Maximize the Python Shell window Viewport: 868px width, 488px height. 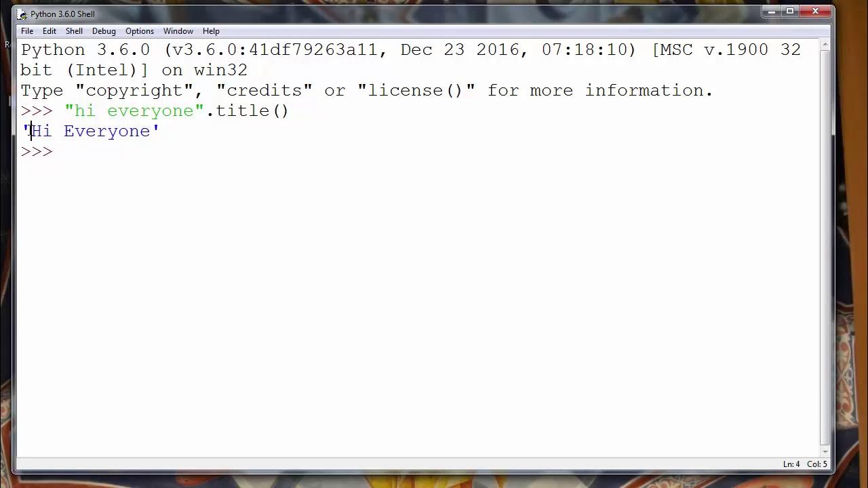point(789,12)
